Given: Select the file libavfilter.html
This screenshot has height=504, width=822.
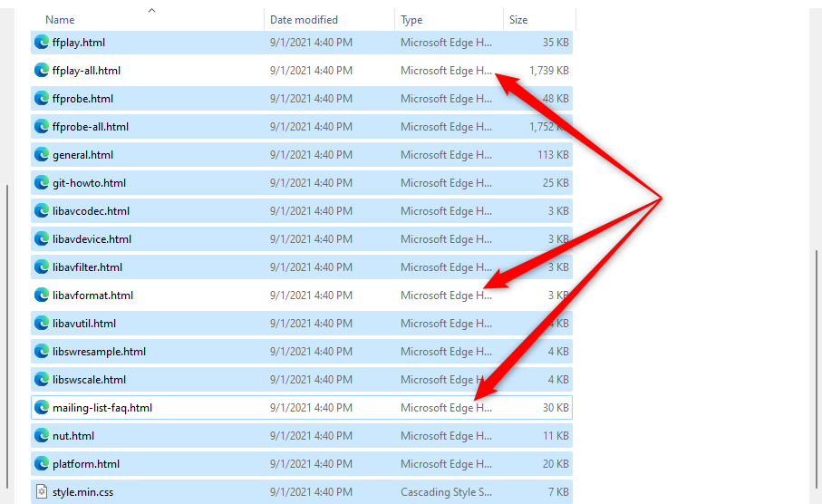Looking at the screenshot, I should (x=302, y=267).
